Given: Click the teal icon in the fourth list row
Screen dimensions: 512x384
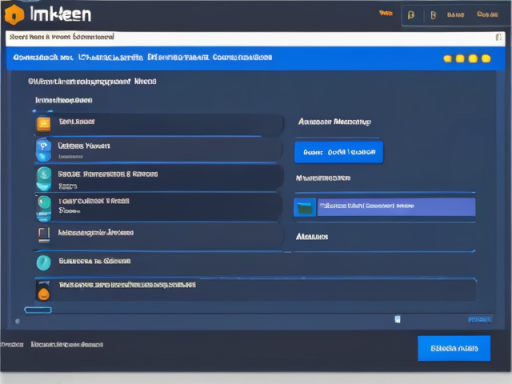Looking at the screenshot, I should 44,208.
